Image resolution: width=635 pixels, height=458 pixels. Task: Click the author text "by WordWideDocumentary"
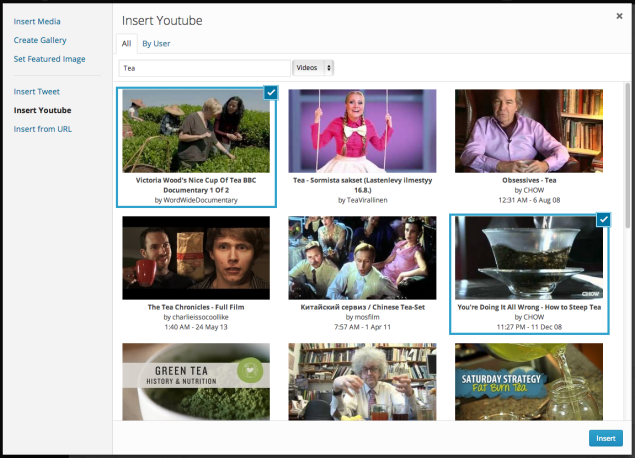click(x=196, y=200)
